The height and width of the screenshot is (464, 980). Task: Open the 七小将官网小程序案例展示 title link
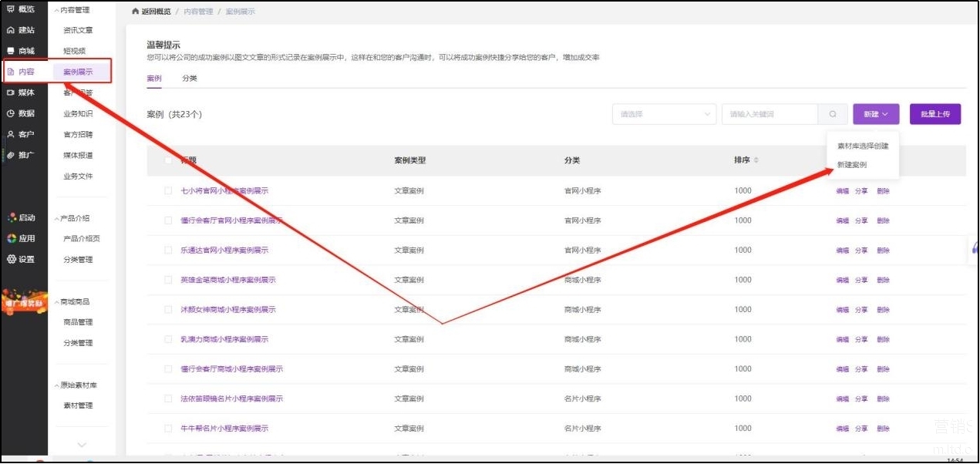(224, 190)
